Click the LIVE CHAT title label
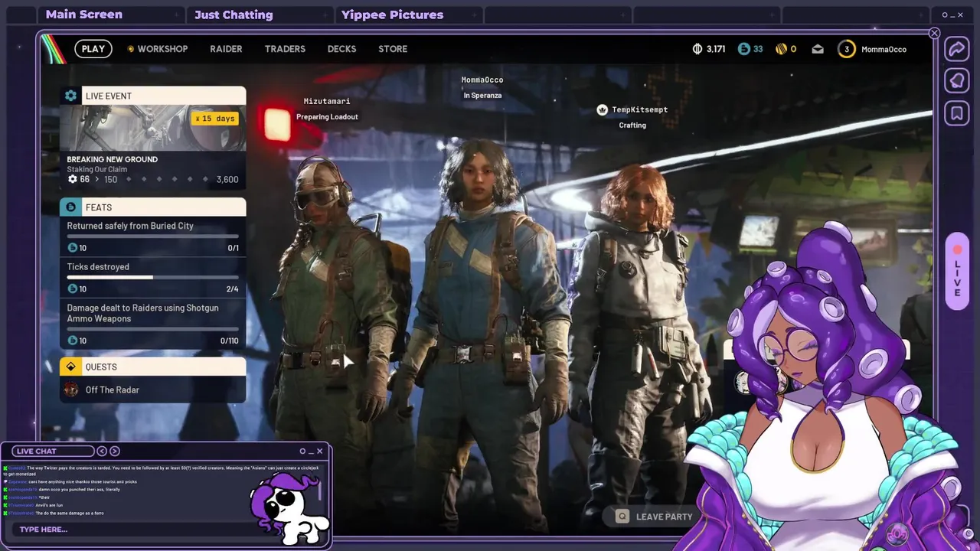 [x=36, y=451]
